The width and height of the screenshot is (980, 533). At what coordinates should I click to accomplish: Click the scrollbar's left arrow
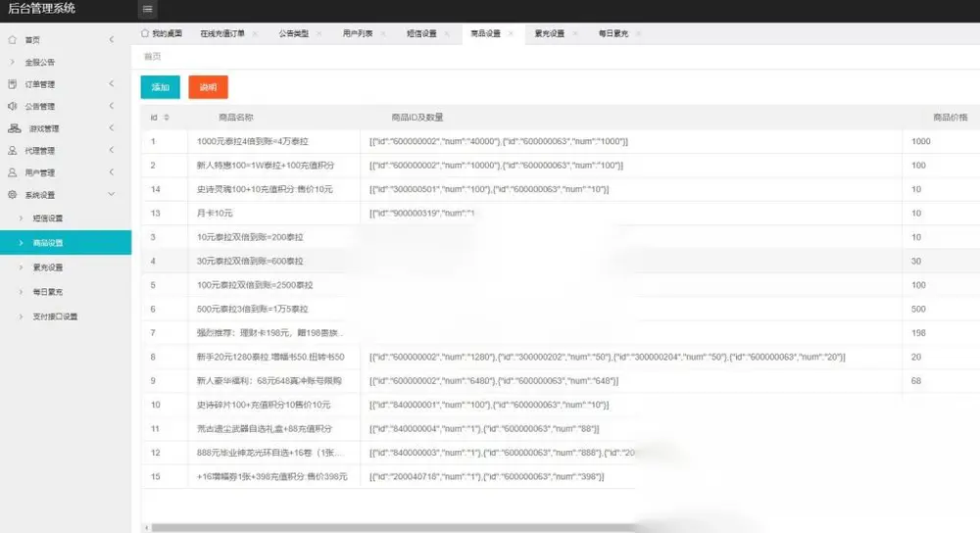[x=146, y=528]
